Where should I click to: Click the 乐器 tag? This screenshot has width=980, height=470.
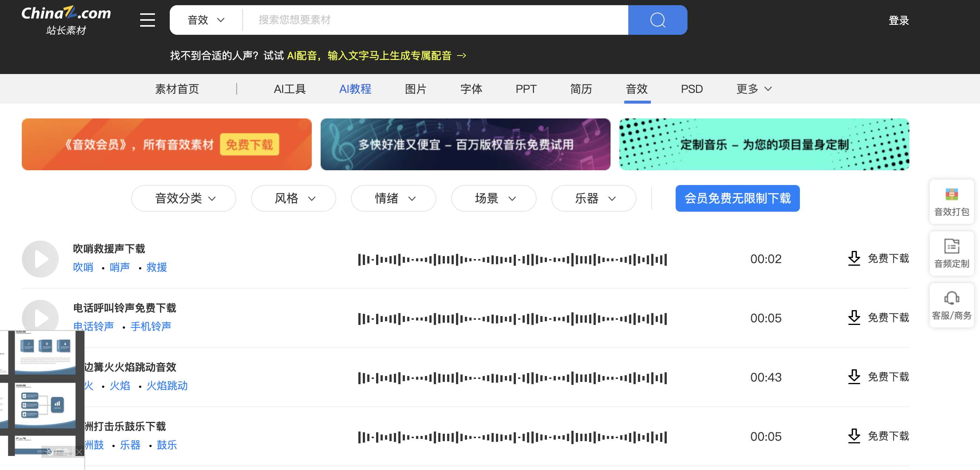130,445
